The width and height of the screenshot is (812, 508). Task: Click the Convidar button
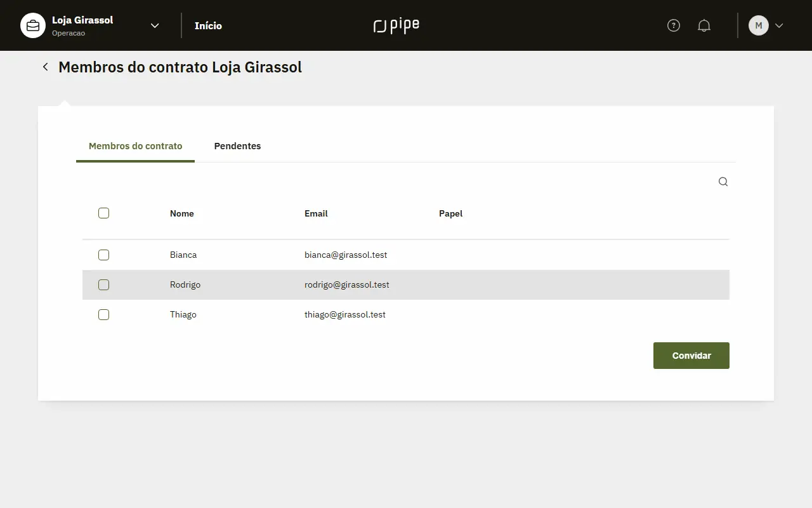[x=691, y=356]
